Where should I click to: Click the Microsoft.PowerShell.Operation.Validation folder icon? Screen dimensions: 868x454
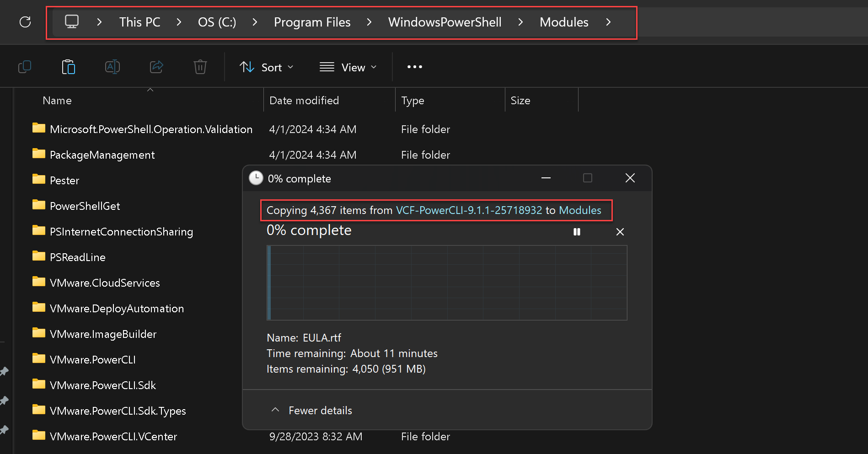click(39, 128)
